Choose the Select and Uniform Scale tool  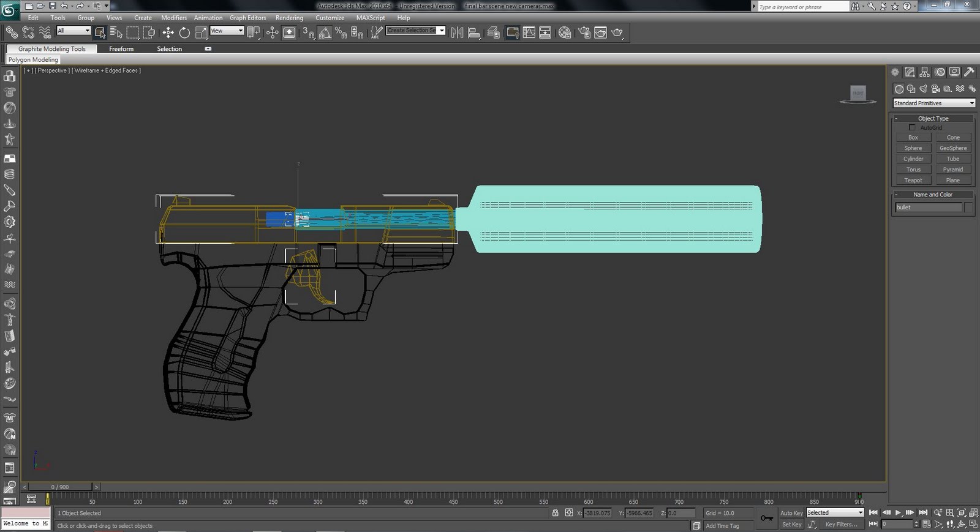[x=201, y=32]
